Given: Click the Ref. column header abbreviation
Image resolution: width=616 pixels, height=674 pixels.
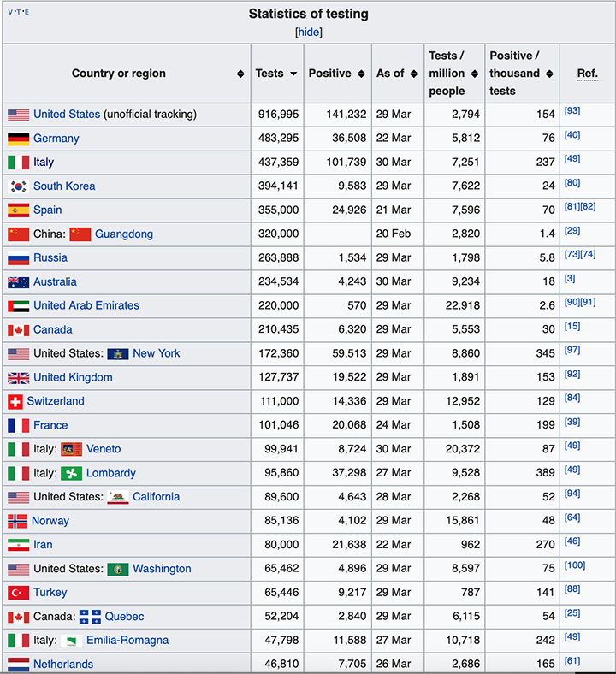Looking at the screenshot, I should click(587, 74).
